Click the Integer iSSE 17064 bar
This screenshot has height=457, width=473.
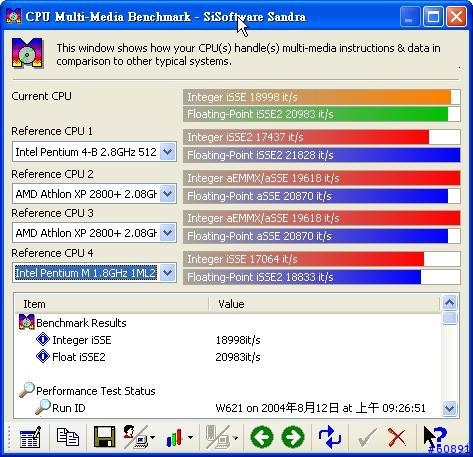tap(322, 259)
